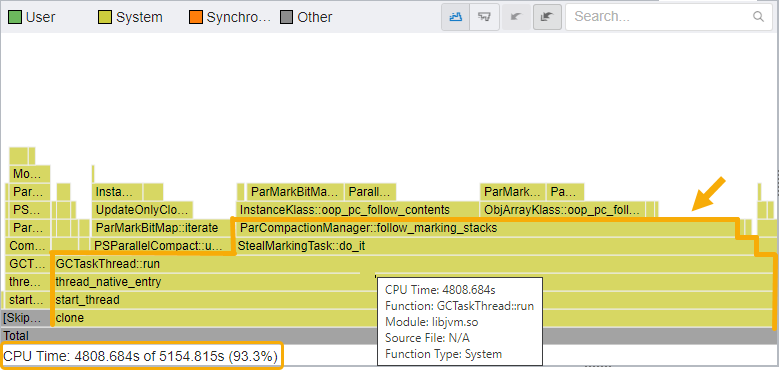Select the start_thread frame
779x370 pixels.
413,300
